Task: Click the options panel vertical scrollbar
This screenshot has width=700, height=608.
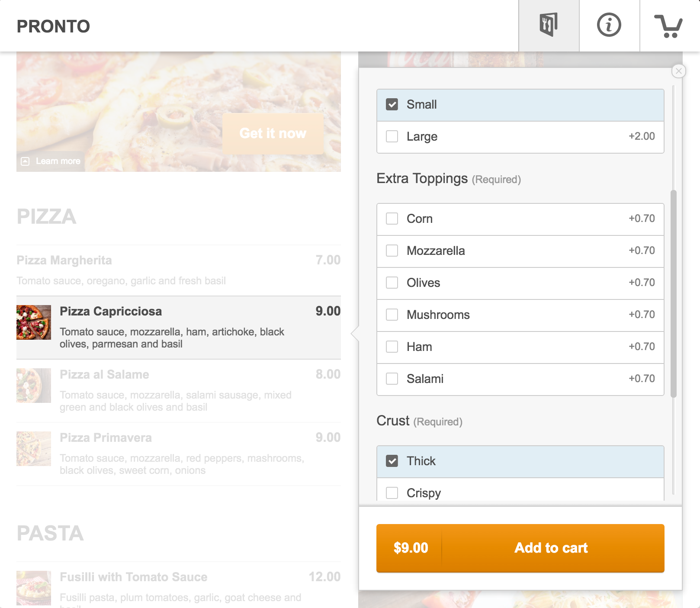Action: [x=673, y=294]
